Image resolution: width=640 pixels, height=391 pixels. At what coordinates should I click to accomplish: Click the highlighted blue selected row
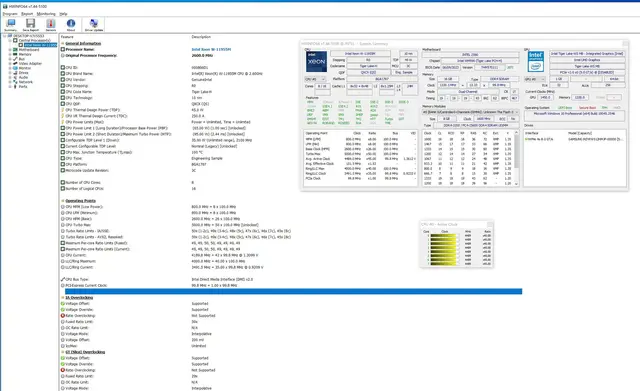(293, 291)
